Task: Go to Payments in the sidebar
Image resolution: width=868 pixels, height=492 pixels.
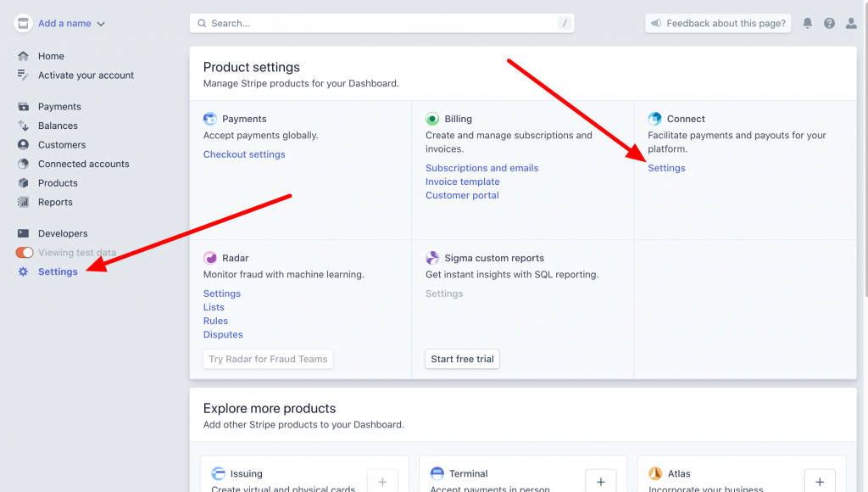Action: tap(59, 106)
